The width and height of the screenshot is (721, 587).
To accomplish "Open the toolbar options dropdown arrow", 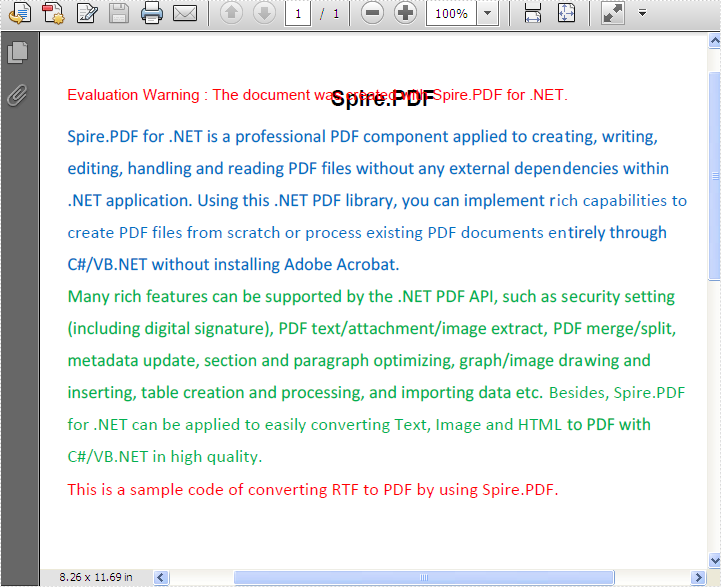I will tap(643, 13).
